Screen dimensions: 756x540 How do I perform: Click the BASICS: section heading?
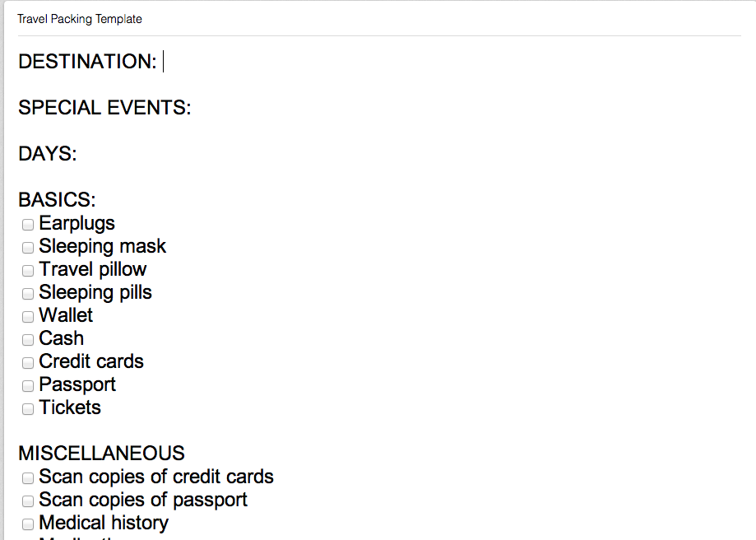pyautogui.click(x=57, y=200)
